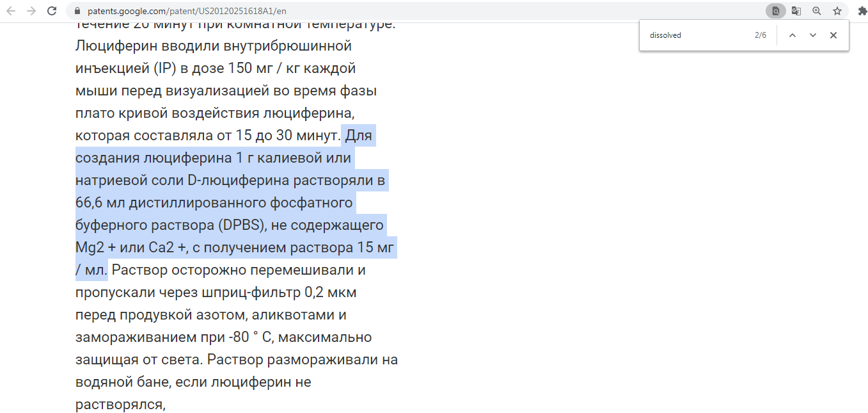This screenshot has width=868, height=413.
Task: Click the 2/6 match counter
Action: click(x=760, y=35)
